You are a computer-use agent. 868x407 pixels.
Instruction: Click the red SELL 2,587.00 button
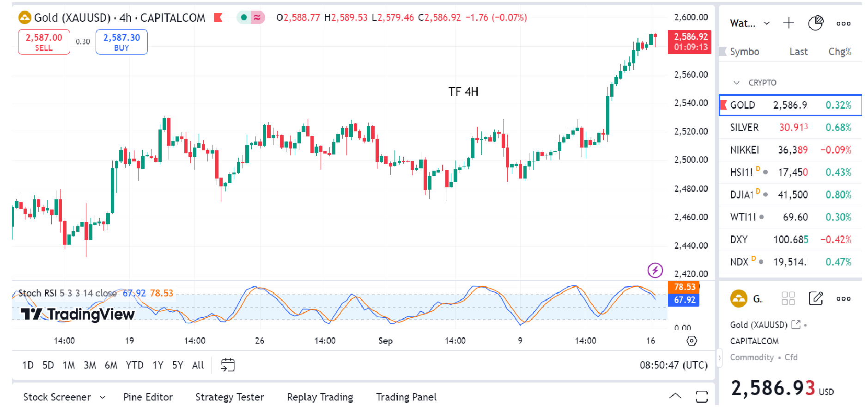[x=44, y=42]
